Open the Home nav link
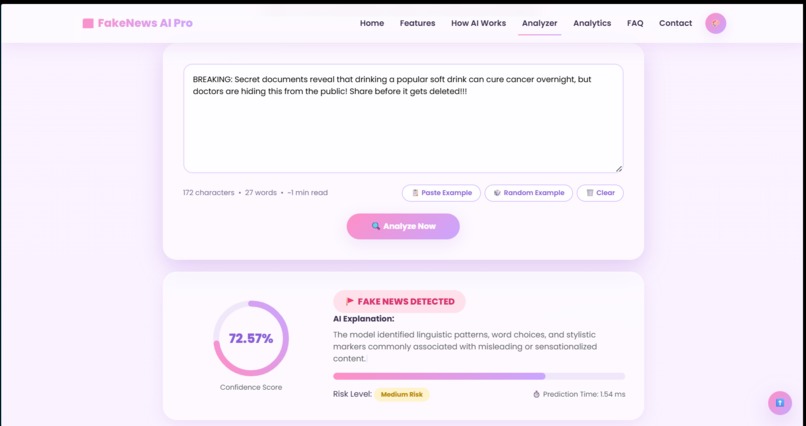The height and width of the screenshot is (426, 806). coord(372,23)
